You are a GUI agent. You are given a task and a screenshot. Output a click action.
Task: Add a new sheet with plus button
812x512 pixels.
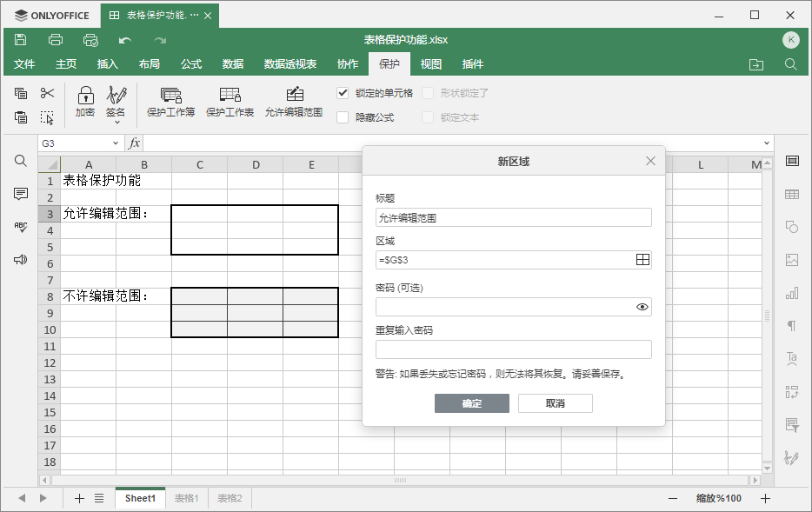(x=79, y=499)
